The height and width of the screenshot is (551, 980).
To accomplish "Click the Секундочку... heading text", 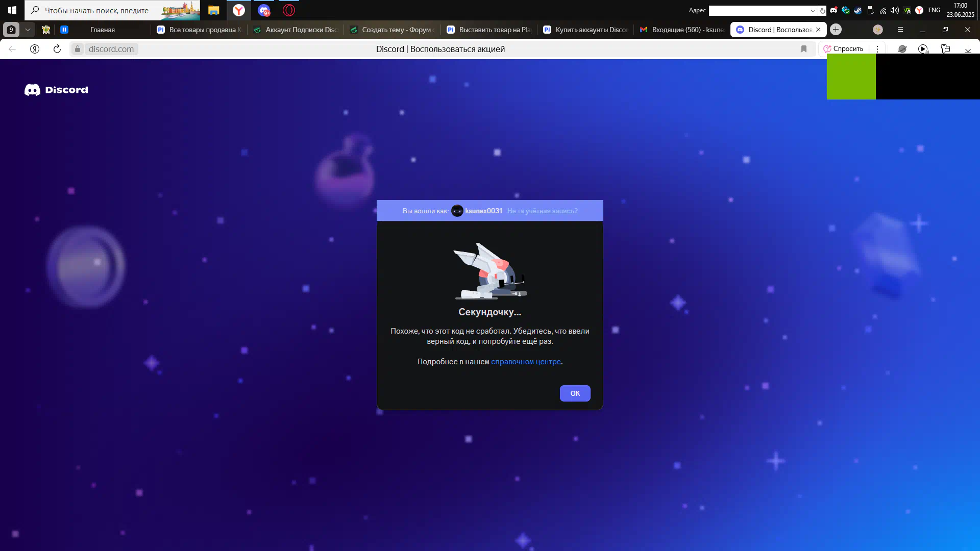I will pyautogui.click(x=489, y=312).
